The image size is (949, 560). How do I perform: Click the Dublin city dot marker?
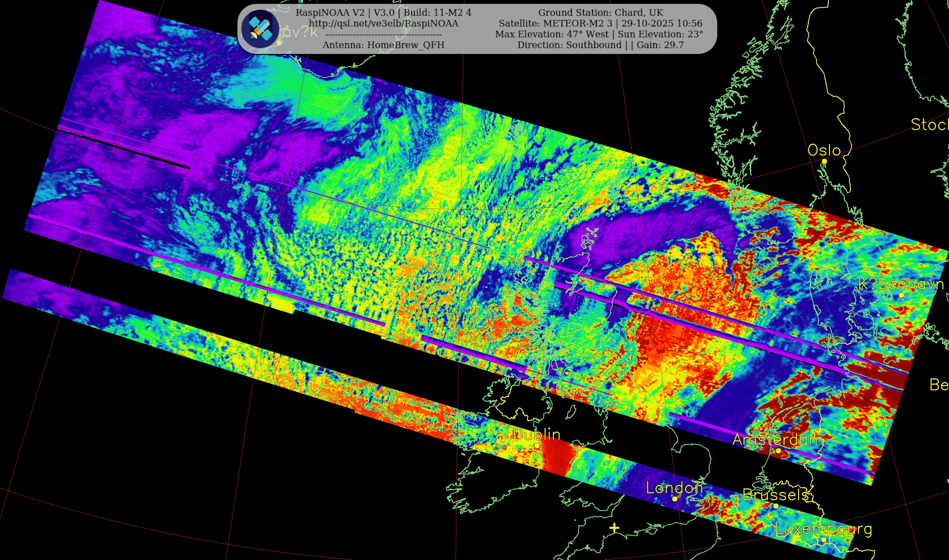click(537, 446)
